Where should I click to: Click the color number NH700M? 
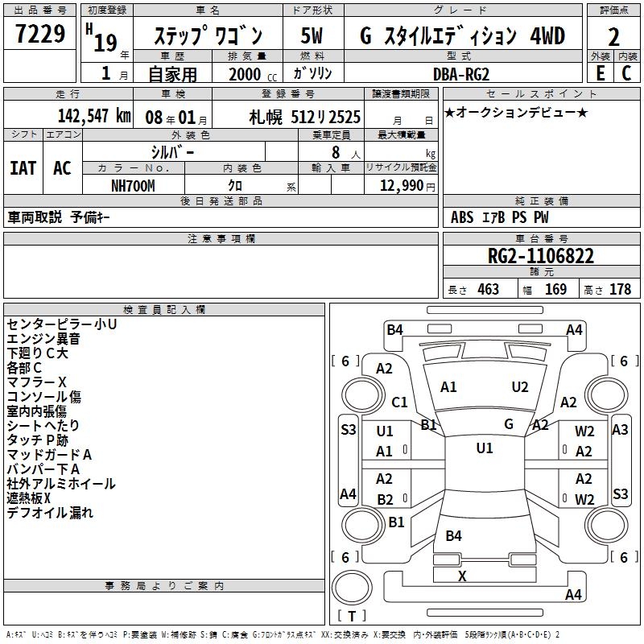coord(133,186)
